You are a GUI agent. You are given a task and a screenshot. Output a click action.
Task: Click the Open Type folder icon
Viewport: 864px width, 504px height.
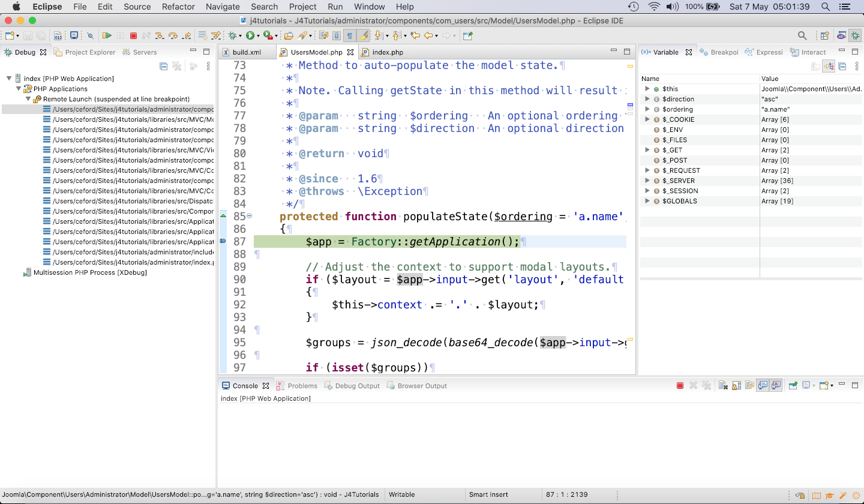pos(289,36)
